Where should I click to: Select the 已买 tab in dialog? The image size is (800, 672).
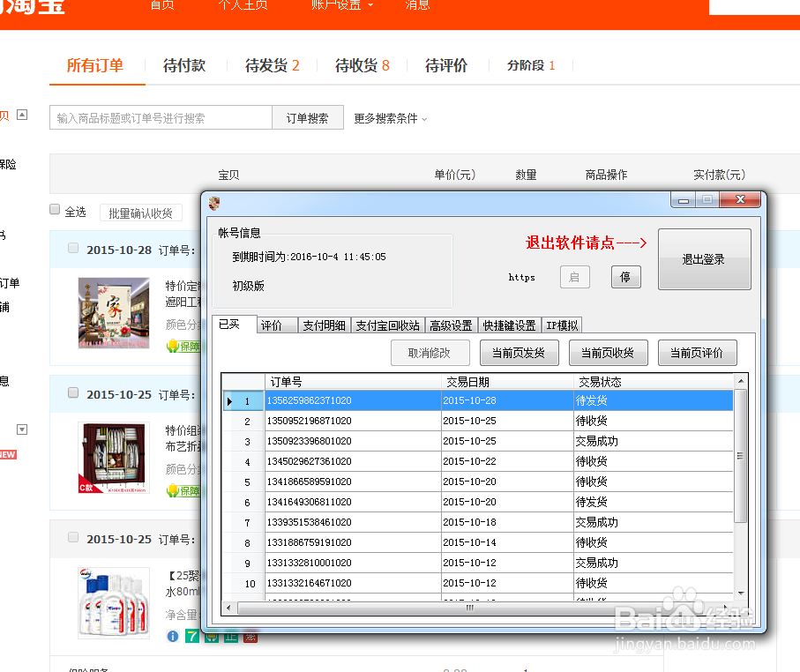point(235,325)
